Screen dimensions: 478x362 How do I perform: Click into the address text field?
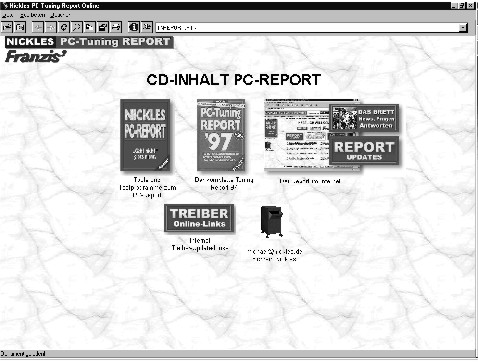[307, 28]
